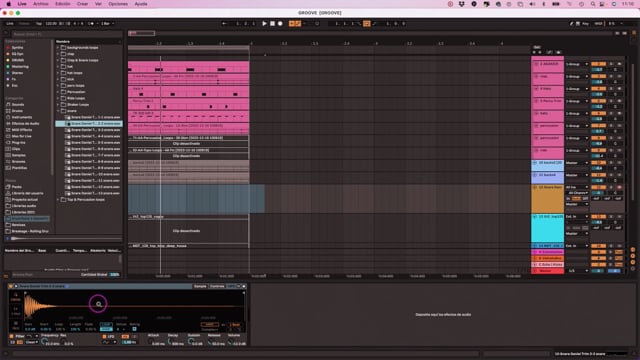Toggle the Simpler Filter on switch
640x360 pixels.
click(x=11, y=336)
